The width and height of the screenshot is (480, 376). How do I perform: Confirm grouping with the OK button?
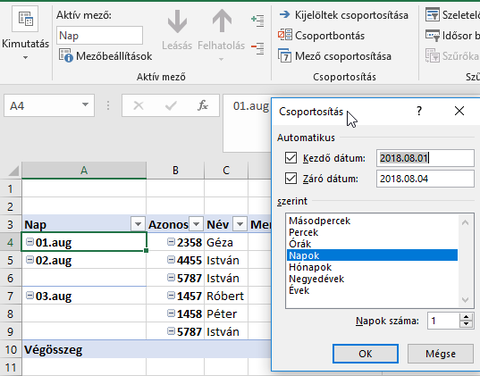365,354
